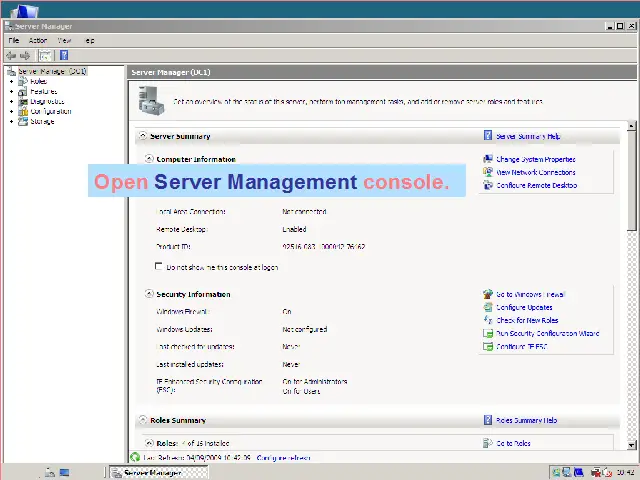
Task: Open Roles Summary Help link
Action: coord(527,420)
